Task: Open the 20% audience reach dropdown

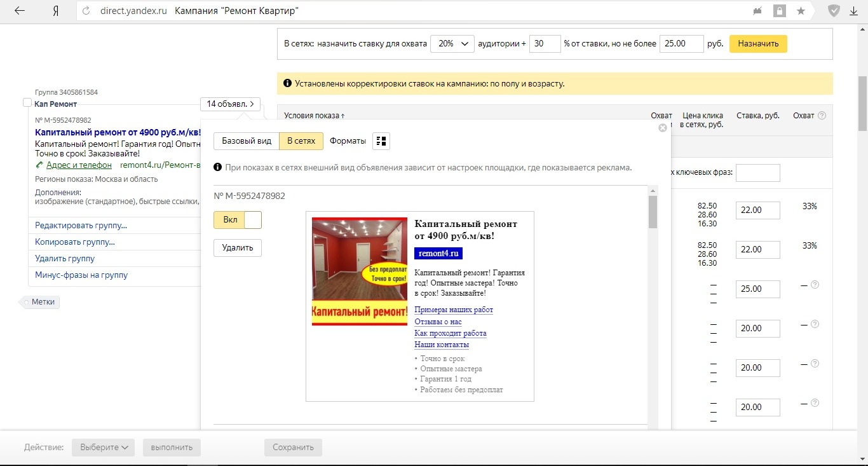Action: point(452,44)
